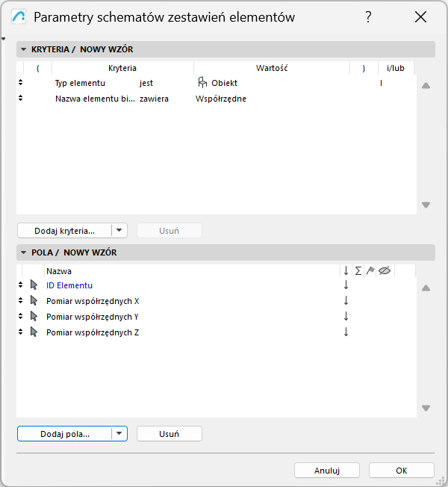This screenshot has height=487, width=448.
Task: Click the sort arrow for Pomiar współrzędnych Z
Action: (x=346, y=332)
